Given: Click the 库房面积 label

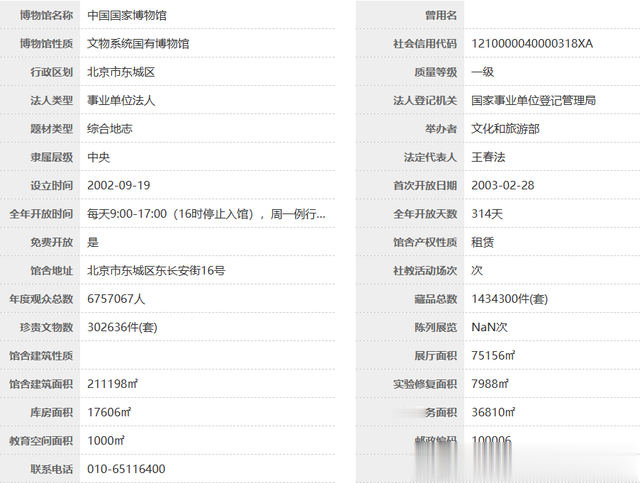Looking at the screenshot, I should tap(52, 412).
